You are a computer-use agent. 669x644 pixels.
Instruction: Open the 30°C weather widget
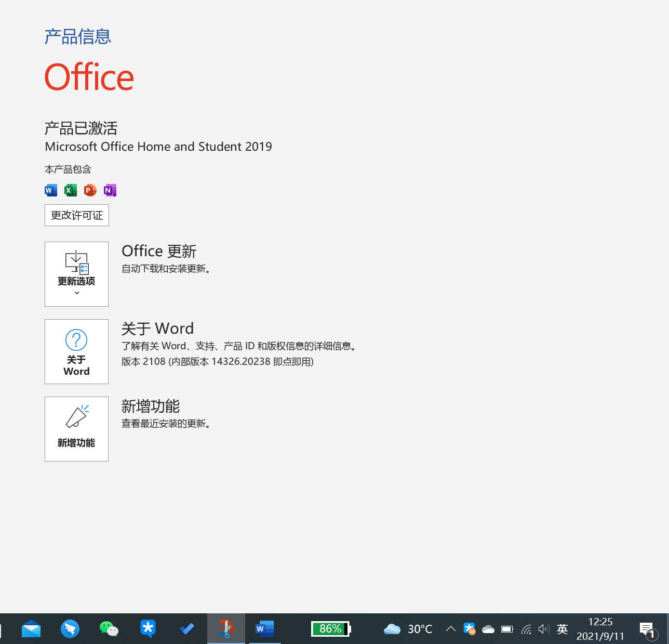(x=408, y=629)
